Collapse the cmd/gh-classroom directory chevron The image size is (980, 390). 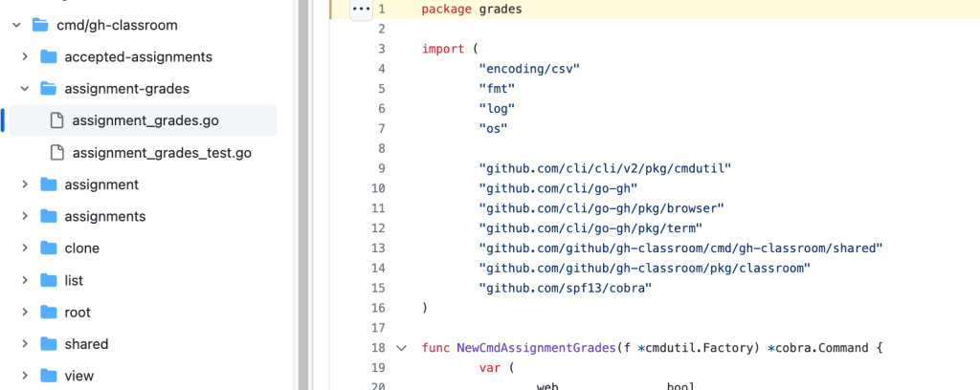[16, 25]
